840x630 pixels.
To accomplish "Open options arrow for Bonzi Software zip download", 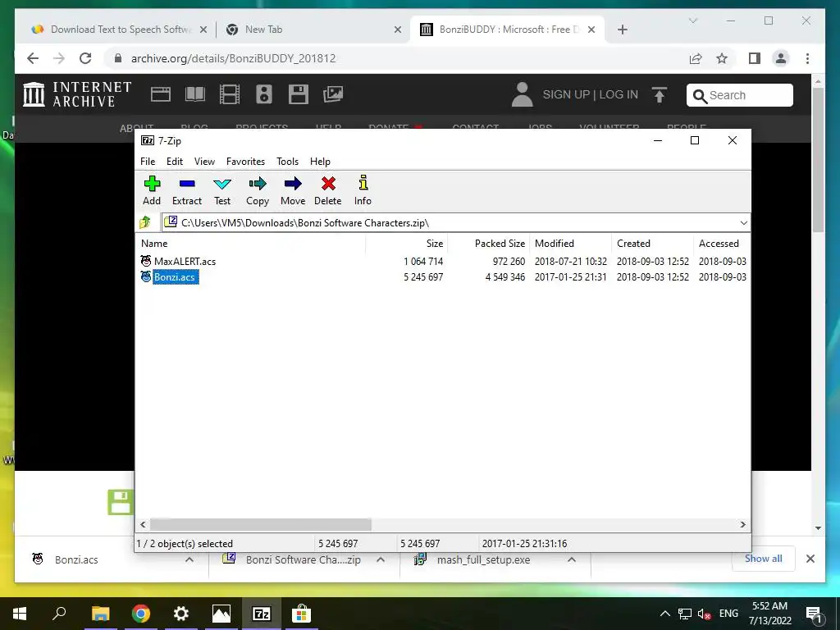I will point(381,559).
